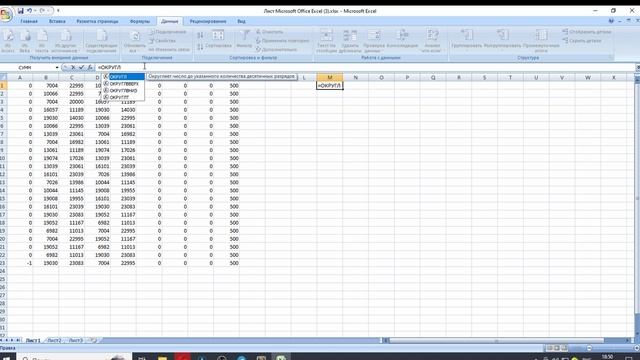The height and width of the screenshot is (360, 640).
Task: Toggle the Filter button
Action: (244, 40)
